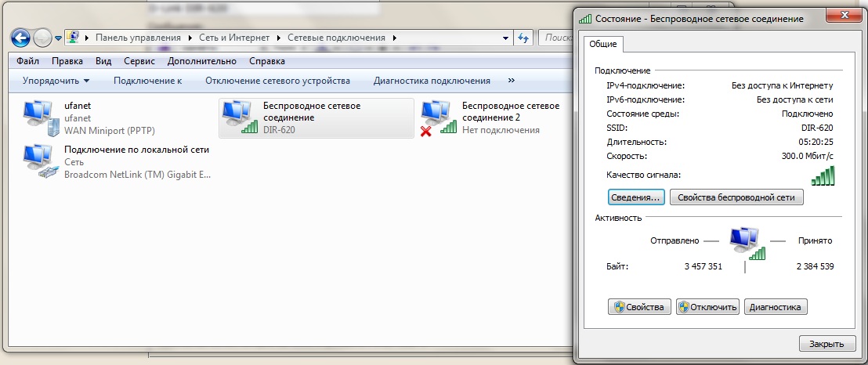
Task: Click the Сведения button
Action: pos(636,197)
